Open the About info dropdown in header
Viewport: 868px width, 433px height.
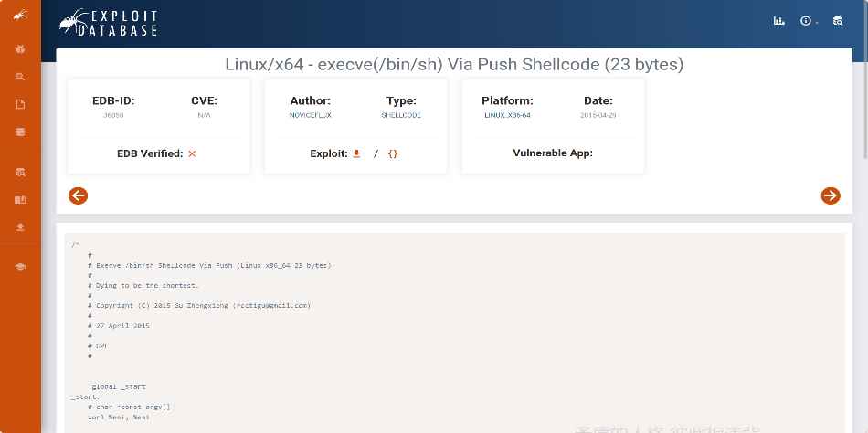[x=809, y=21]
